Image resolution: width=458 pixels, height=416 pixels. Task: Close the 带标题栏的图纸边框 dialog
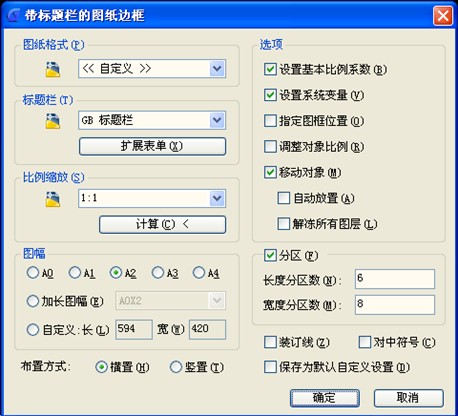(443, 16)
